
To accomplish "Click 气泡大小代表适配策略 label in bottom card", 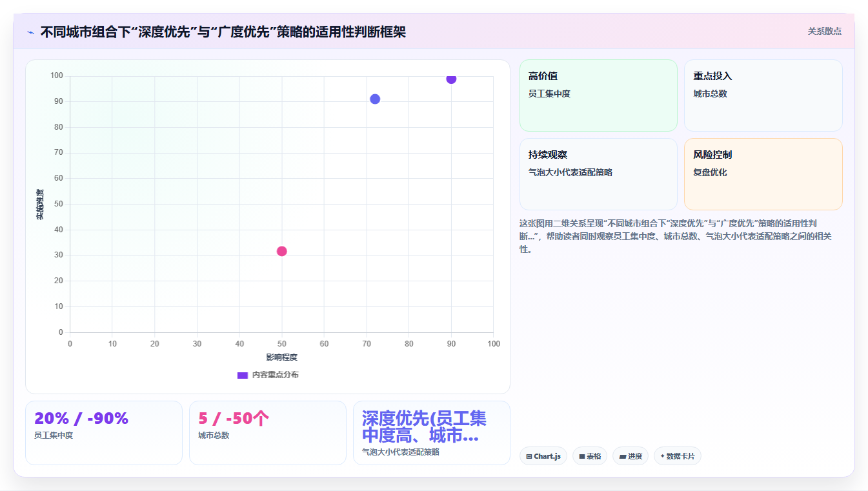I will click(x=401, y=452).
